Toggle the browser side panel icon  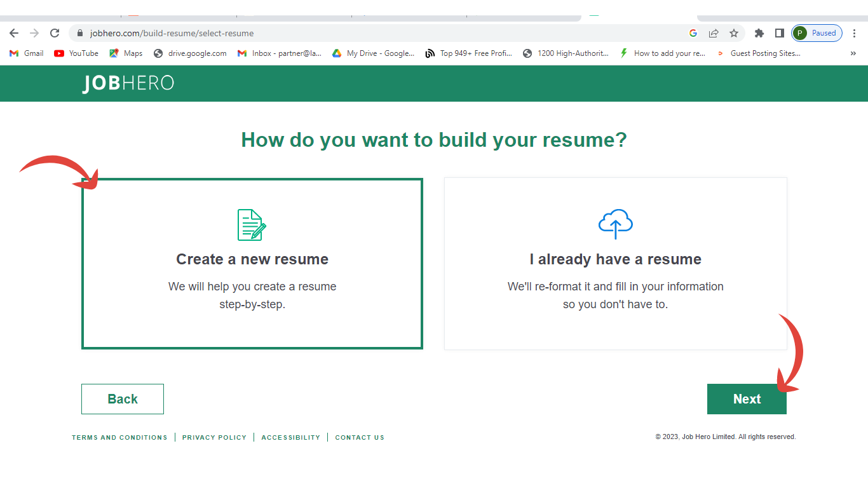click(779, 33)
